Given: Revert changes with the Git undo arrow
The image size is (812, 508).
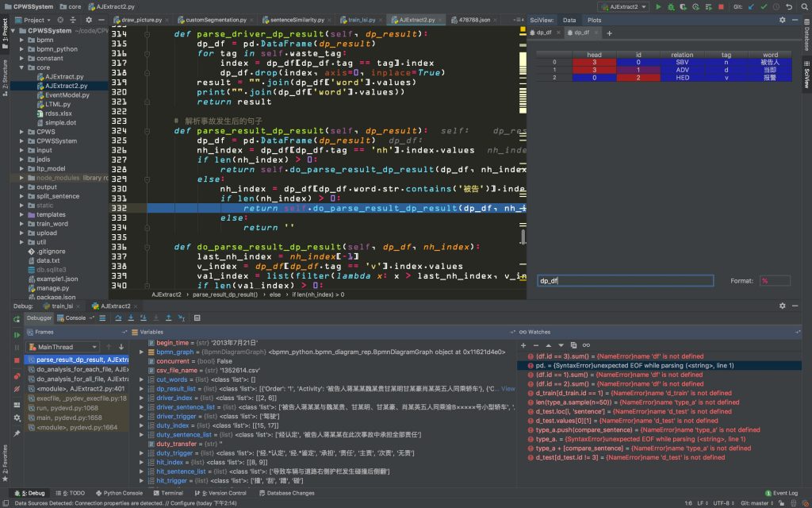Looking at the screenshot, I should point(789,6).
